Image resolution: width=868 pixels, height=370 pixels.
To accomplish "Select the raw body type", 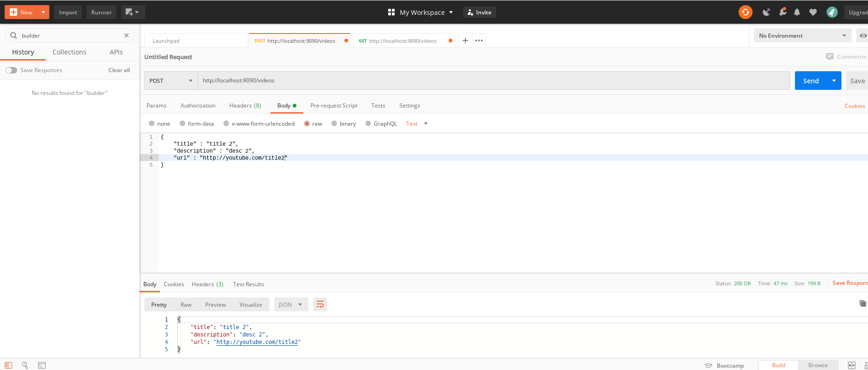I will [307, 123].
